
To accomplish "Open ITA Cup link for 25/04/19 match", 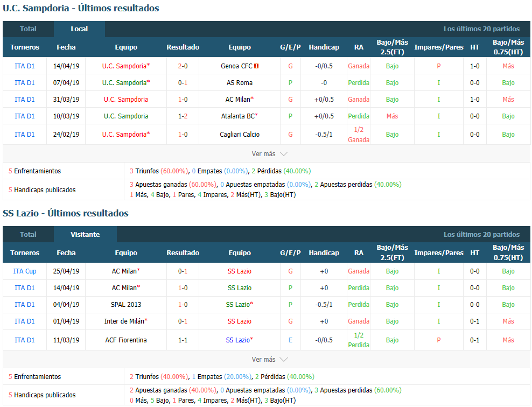I will [x=24, y=271].
